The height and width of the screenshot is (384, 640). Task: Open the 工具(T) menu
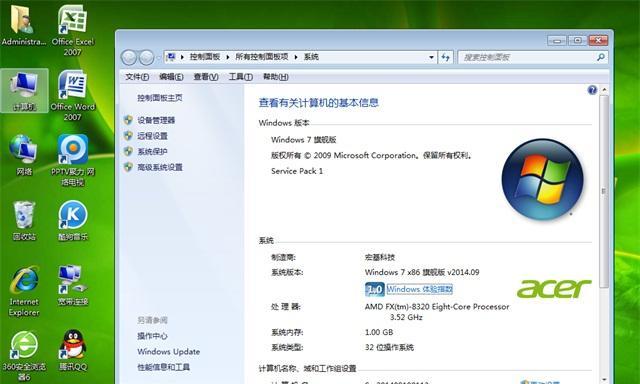click(240, 77)
